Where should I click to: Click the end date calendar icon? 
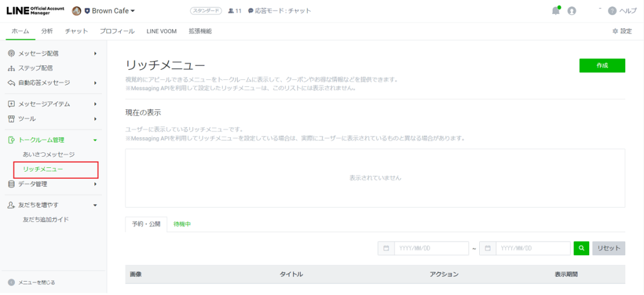click(x=487, y=248)
